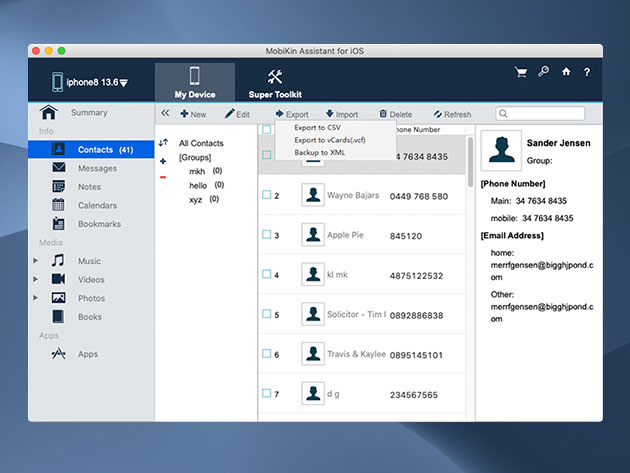Viewport: 630px width, 473px height.
Task: Open the help question mark icon
Action: pyautogui.click(x=587, y=72)
